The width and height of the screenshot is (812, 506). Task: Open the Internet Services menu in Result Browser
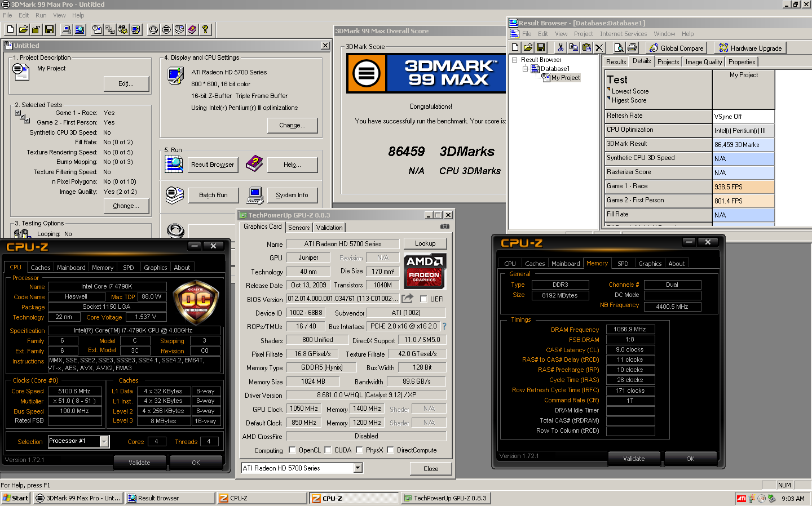point(623,34)
